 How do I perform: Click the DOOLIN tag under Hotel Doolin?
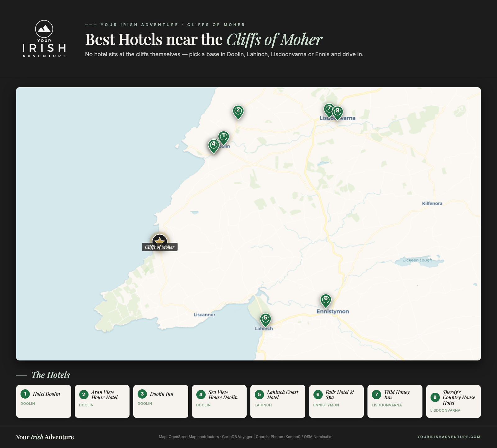(x=28, y=404)
